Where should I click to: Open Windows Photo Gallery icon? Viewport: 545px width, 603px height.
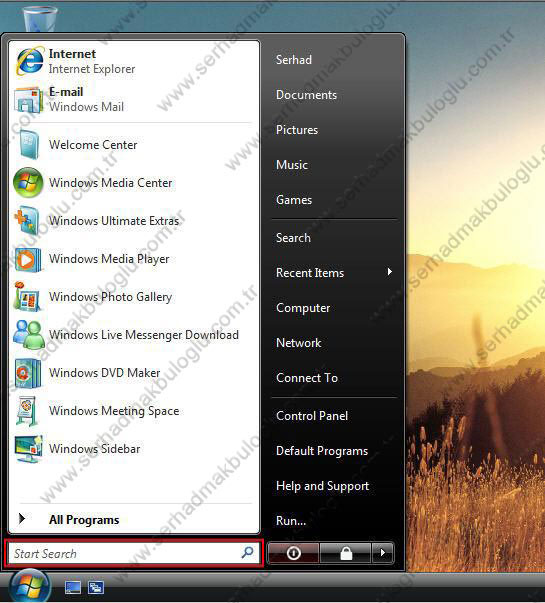[27, 297]
